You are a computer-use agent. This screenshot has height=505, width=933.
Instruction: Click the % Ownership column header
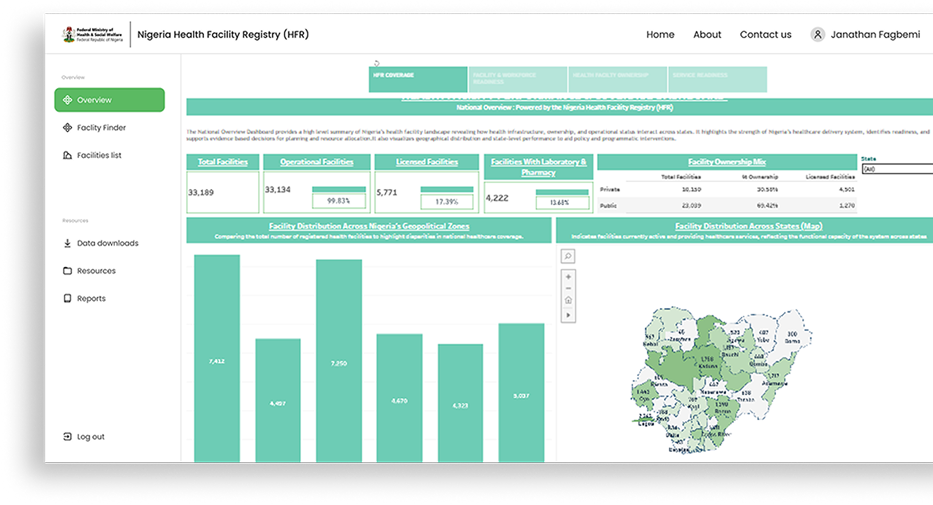[759, 177]
